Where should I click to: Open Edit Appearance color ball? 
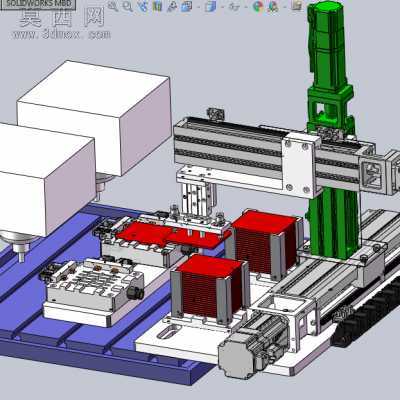click(x=258, y=6)
